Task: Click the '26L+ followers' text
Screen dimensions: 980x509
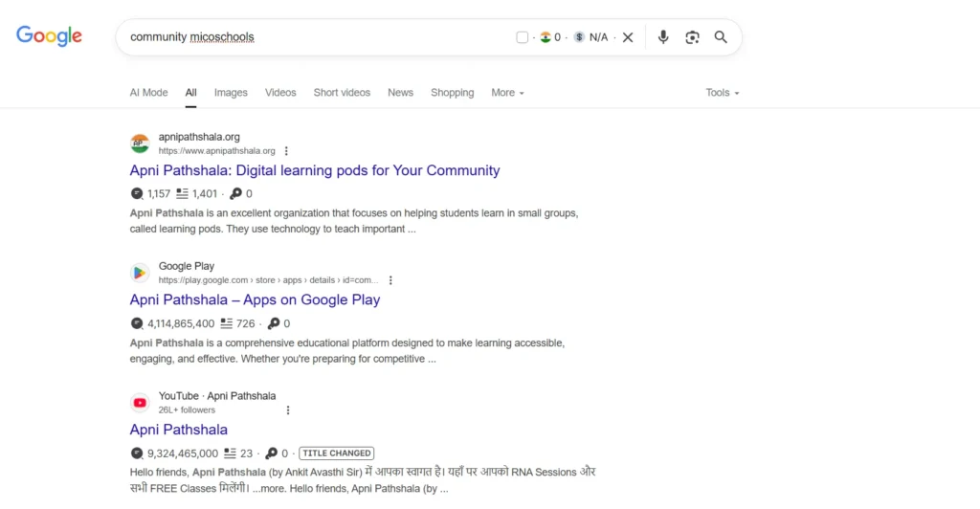Action: click(187, 410)
